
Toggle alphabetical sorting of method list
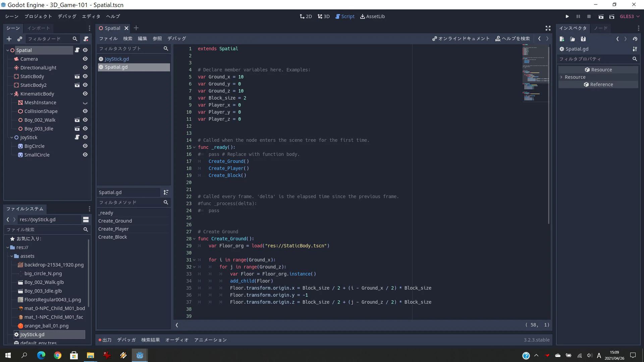tap(166, 192)
